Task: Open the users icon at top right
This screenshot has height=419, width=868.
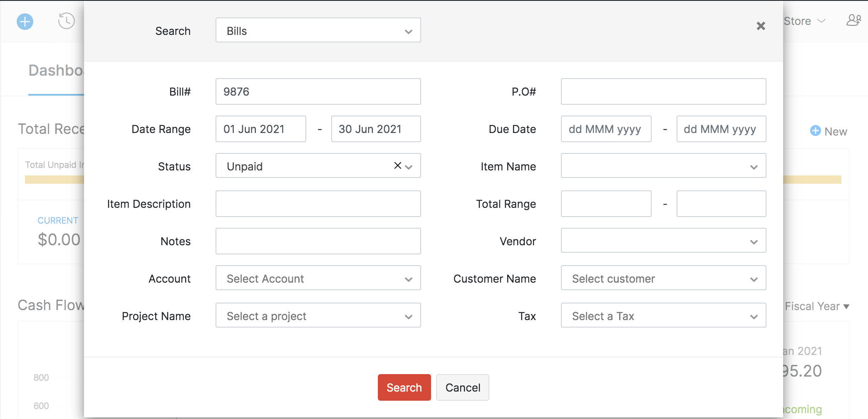Action: click(x=853, y=20)
